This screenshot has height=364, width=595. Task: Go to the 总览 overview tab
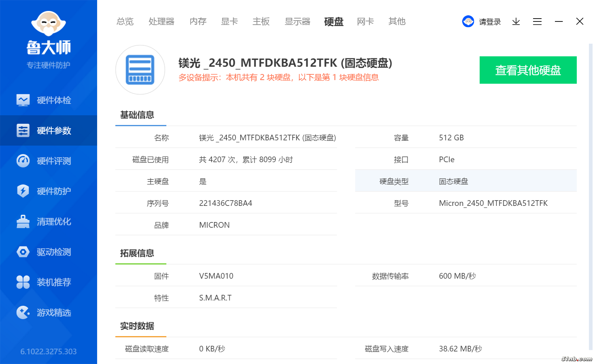pos(125,21)
